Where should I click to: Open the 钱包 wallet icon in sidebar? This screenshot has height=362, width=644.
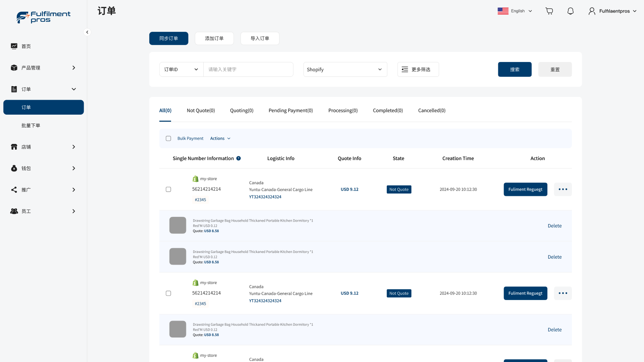pyautogui.click(x=14, y=168)
